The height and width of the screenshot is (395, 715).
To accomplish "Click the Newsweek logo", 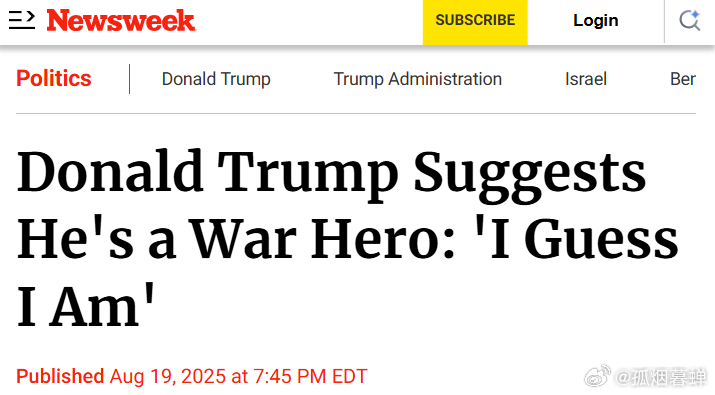I will [x=121, y=21].
